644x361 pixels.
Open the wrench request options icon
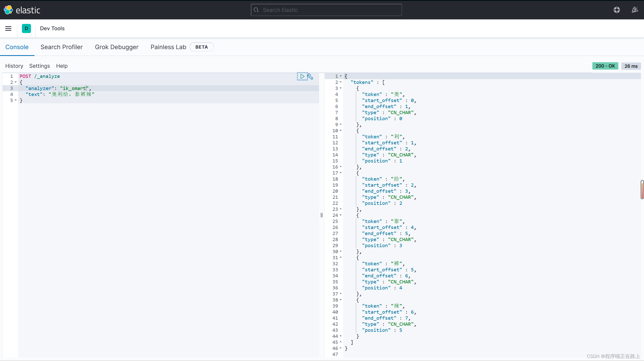[310, 77]
